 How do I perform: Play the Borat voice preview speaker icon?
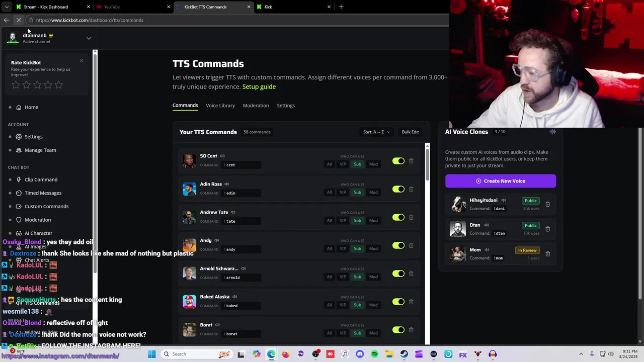217,325
